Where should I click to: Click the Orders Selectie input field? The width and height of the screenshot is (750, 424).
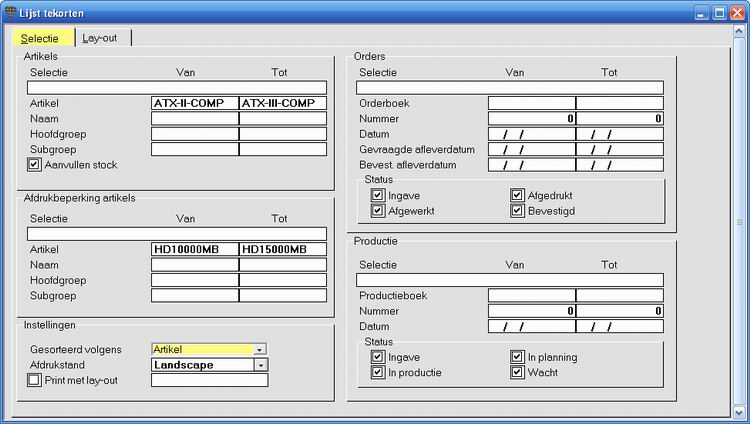(x=510, y=88)
